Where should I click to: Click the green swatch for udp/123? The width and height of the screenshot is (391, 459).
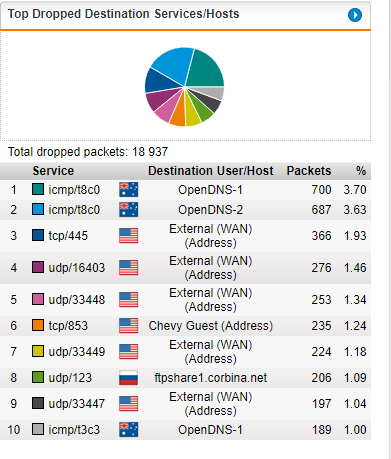(38, 377)
